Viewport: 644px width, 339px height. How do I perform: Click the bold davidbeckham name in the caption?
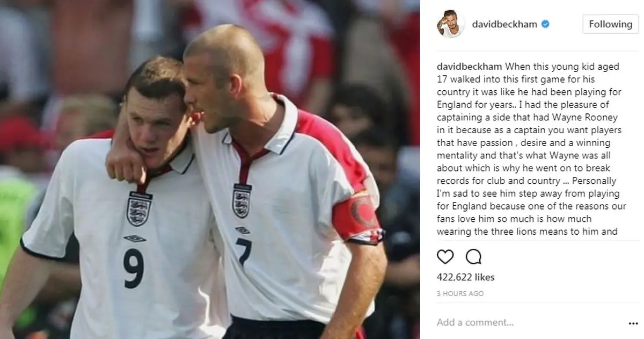[470, 67]
